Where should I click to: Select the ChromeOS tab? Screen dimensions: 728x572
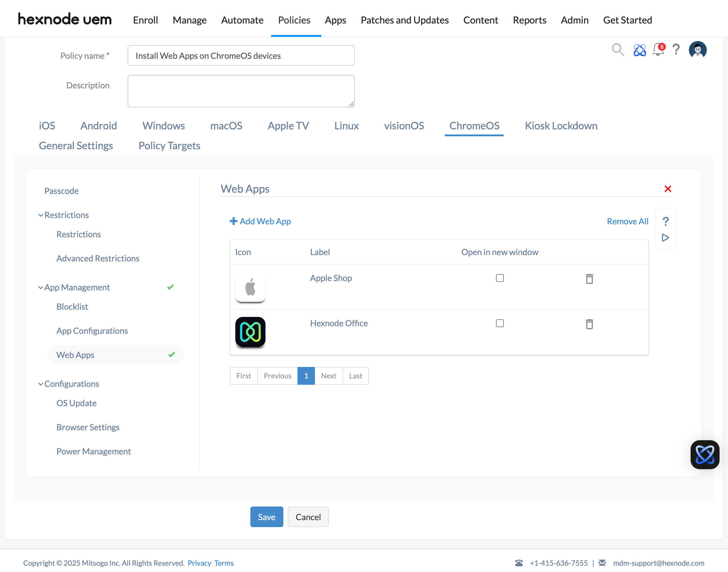tap(474, 125)
